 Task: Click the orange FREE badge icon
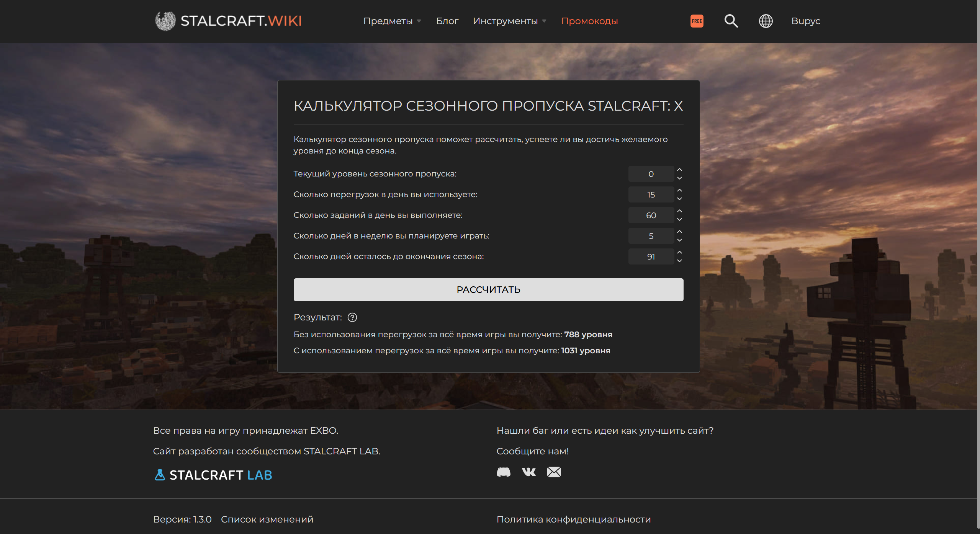[697, 21]
